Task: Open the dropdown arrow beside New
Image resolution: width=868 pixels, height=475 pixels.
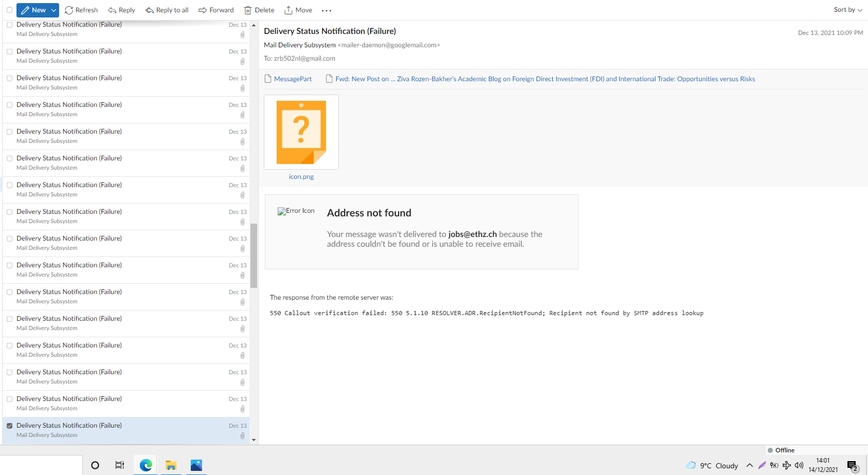Action: pos(53,10)
